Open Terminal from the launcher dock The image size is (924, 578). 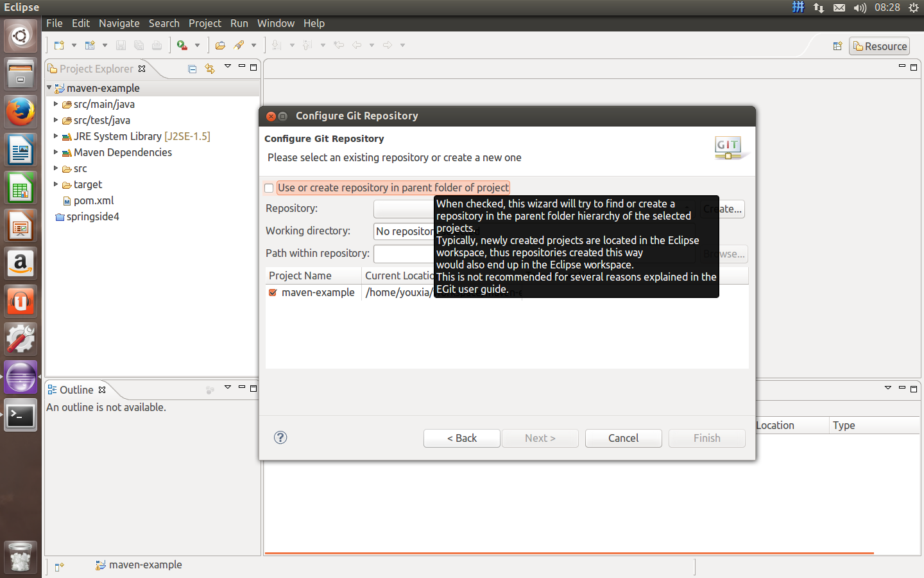point(21,416)
